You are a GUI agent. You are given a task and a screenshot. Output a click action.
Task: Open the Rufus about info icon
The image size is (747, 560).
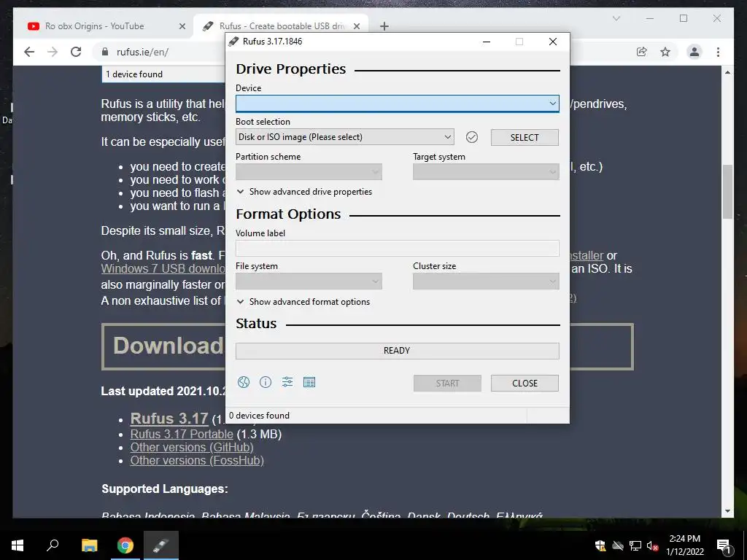click(x=266, y=382)
